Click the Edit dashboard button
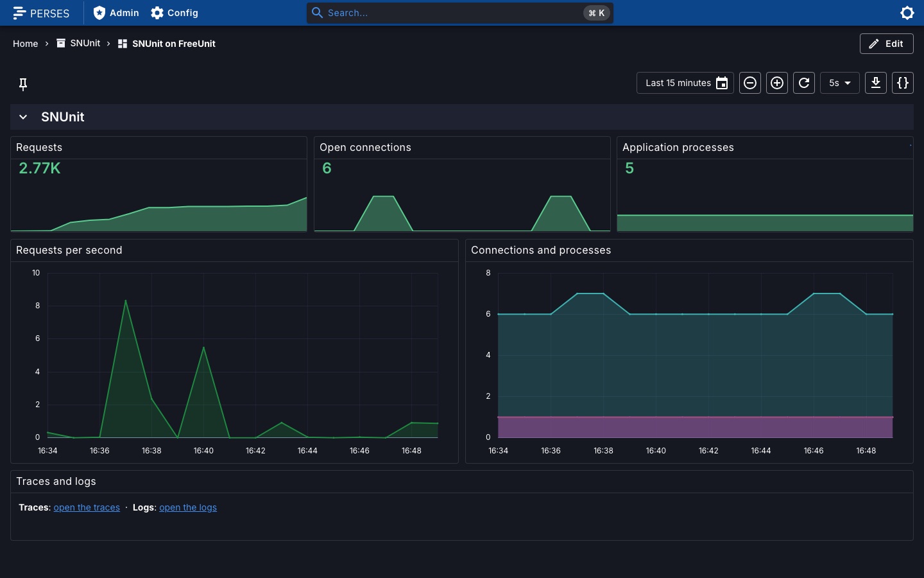Image resolution: width=924 pixels, height=578 pixels. (887, 44)
